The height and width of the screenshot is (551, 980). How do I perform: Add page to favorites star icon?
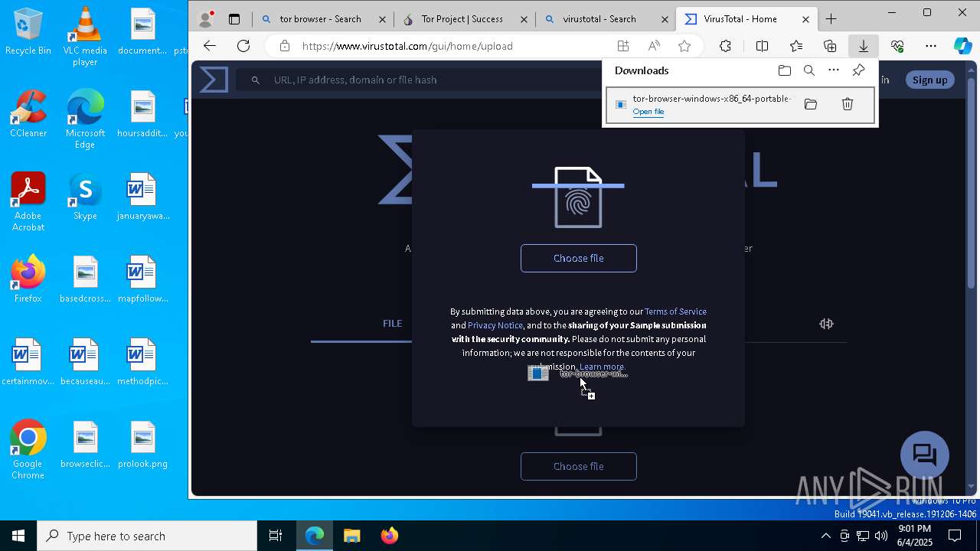[x=684, y=46]
